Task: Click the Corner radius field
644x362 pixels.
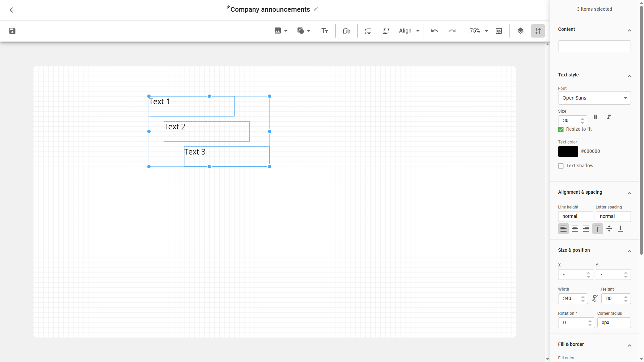Action: pos(614,323)
